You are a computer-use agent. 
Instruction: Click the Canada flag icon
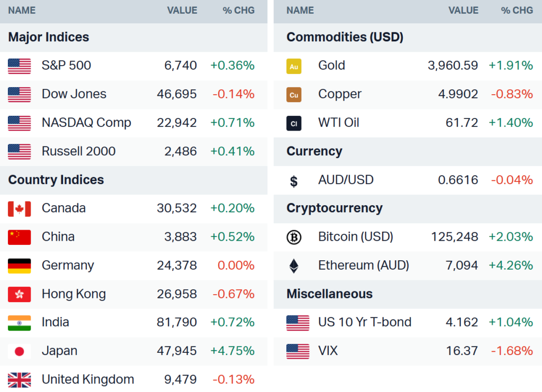click(x=20, y=209)
